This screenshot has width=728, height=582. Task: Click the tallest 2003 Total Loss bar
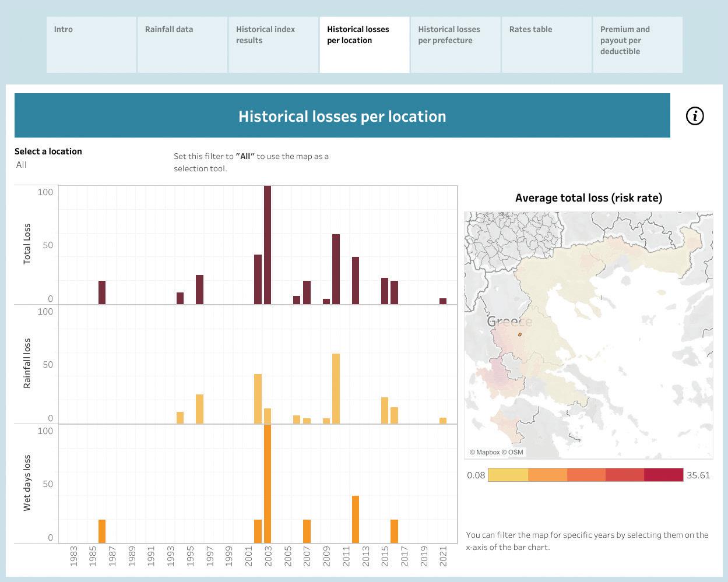pyautogui.click(x=268, y=245)
